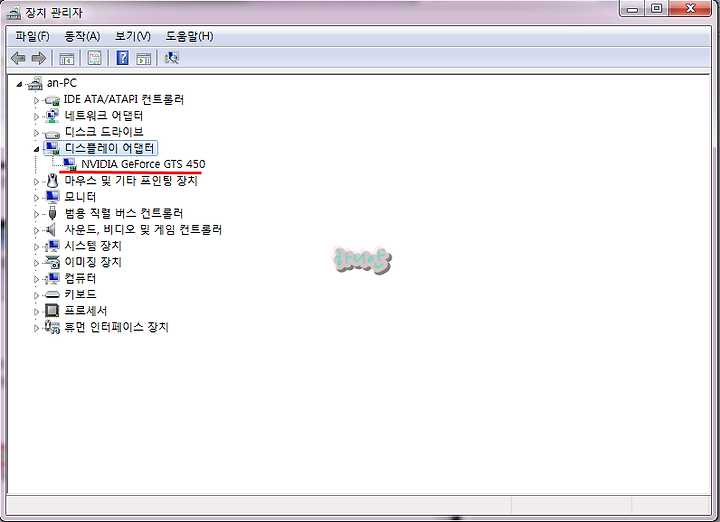
Task: Click the mouse icon for 마우스 및 기타 포인팅 장치
Action: pos(52,181)
